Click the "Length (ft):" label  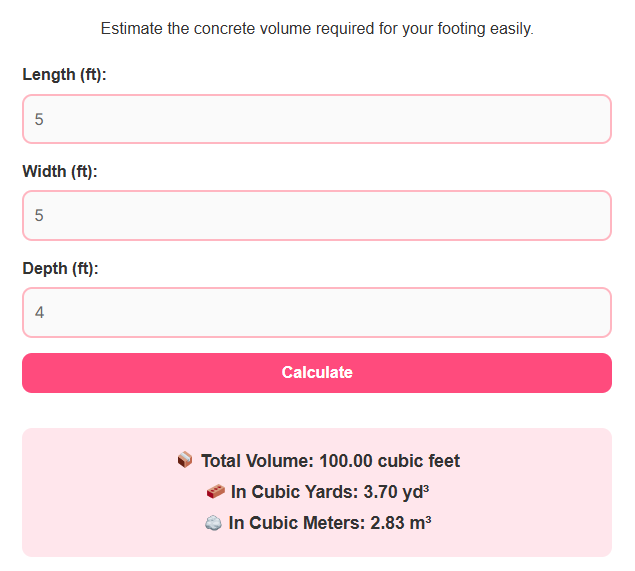tap(64, 74)
